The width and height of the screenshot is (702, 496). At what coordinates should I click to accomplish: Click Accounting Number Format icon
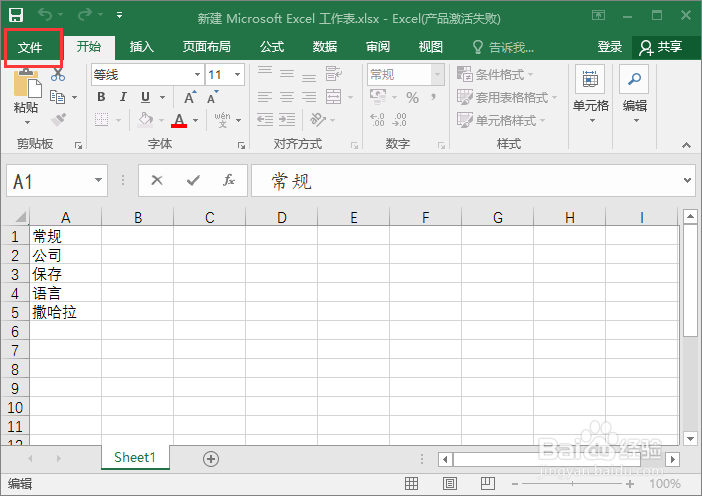tap(378, 97)
